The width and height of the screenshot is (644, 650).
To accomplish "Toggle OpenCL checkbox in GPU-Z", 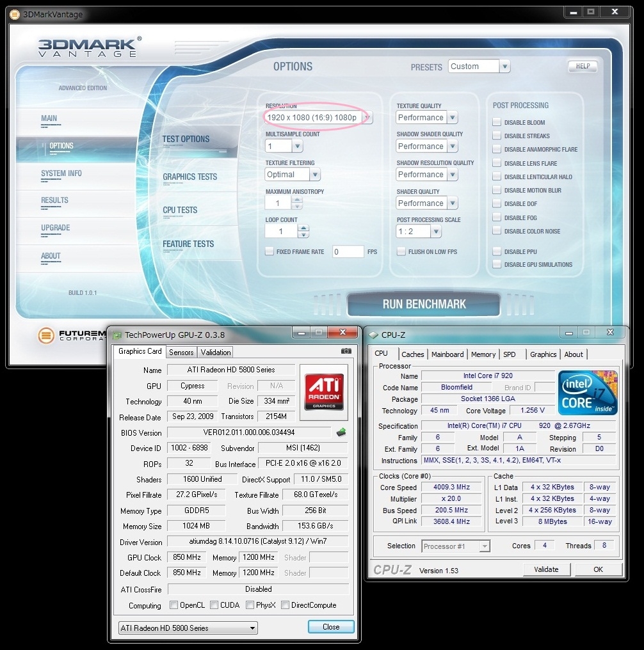I will click(173, 605).
